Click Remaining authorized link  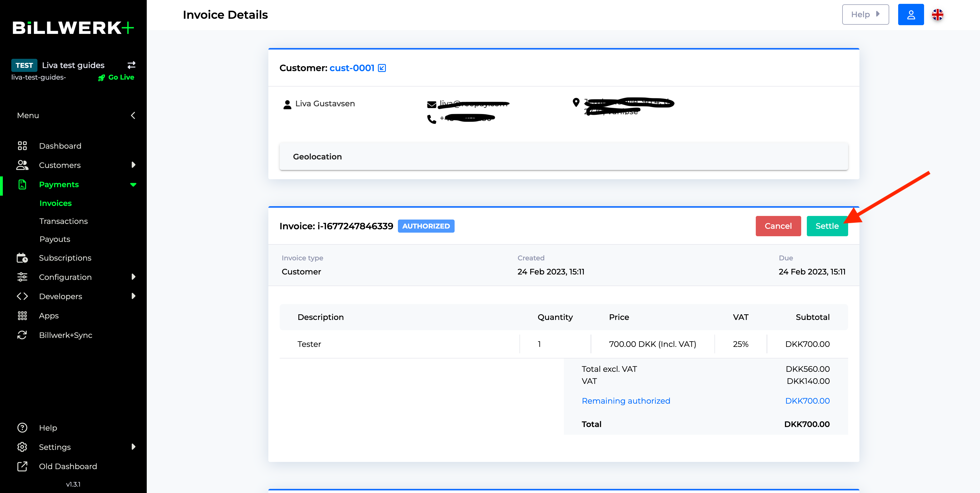626,401
